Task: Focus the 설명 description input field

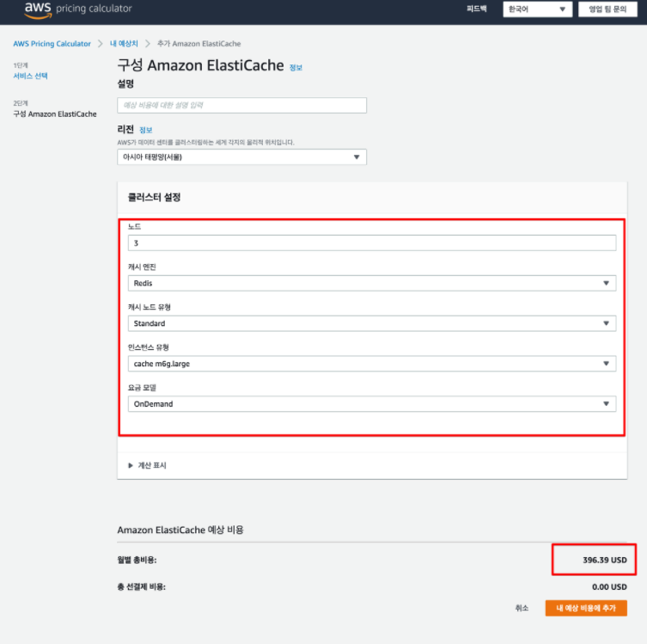Action: [x=241, y=105]
